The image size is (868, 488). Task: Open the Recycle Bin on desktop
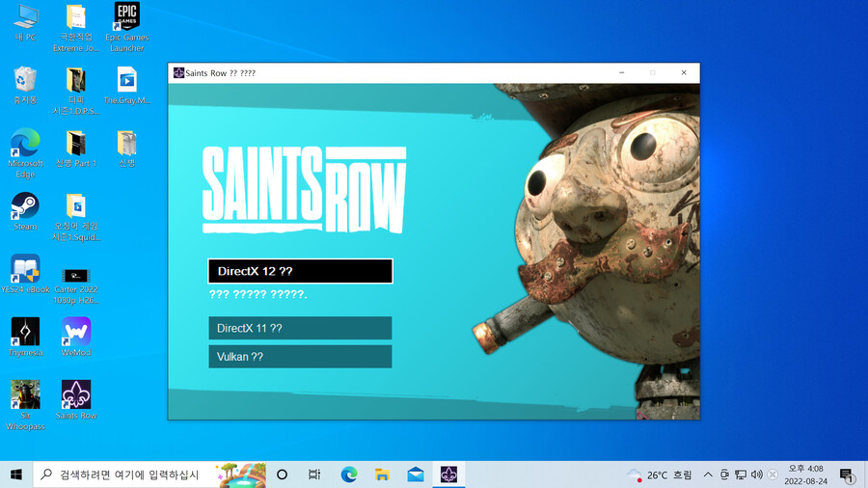click(x=25, y=81)
